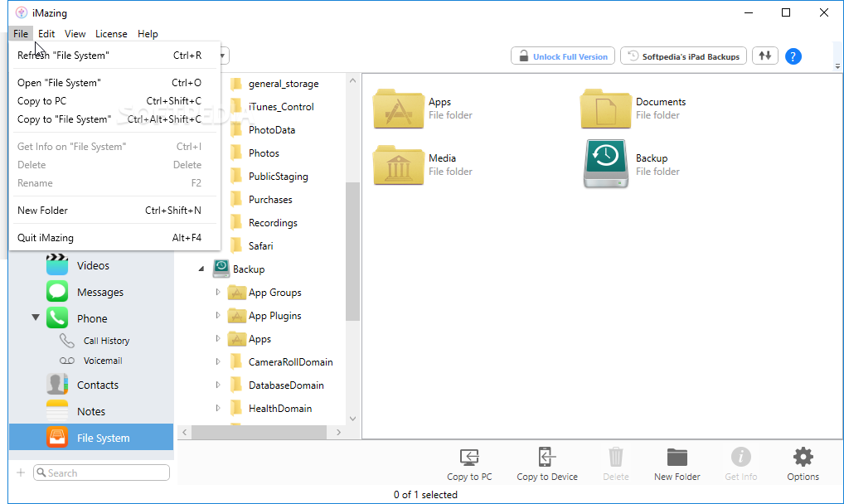Image resolution: width=844 pixels, height=504 pixels.
Task: Choose Refresh "File System" menu entry
Action: tap(114, 56)
